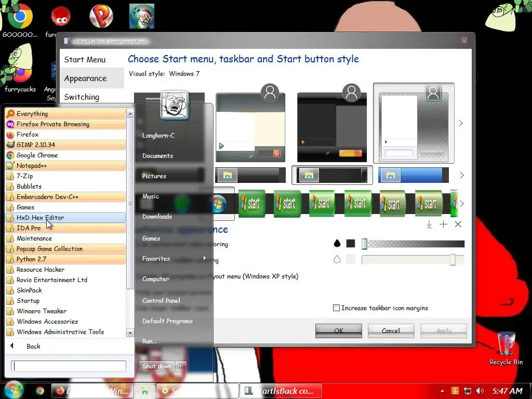The width and height of the screenshot is (532, 399).
Task: Select the blue taskbar style thumbnail
Action: click(x=413, y=176)
